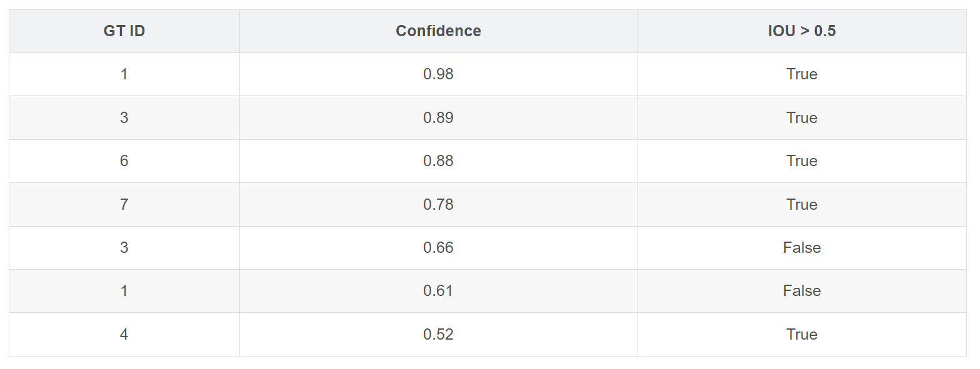The height and width of the screenshot is (369, 980).
Task: Click the GT ID column header
Action: pos(124,31)
